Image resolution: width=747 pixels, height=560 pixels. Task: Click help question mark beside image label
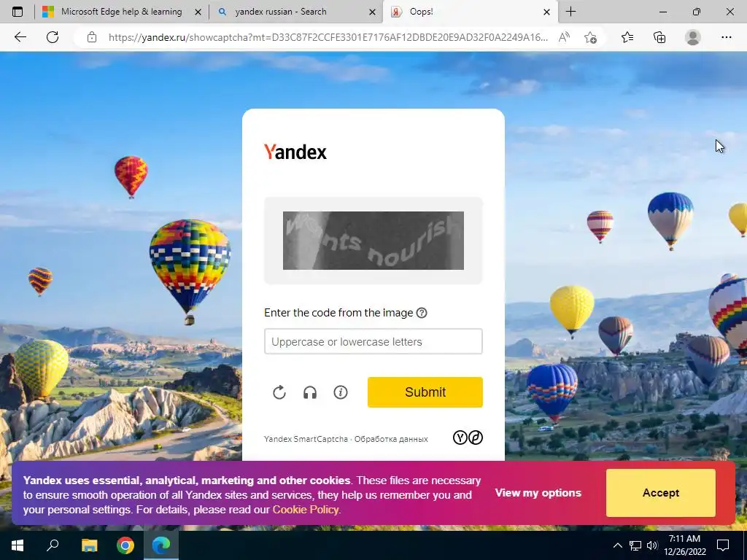pos(422,313)
